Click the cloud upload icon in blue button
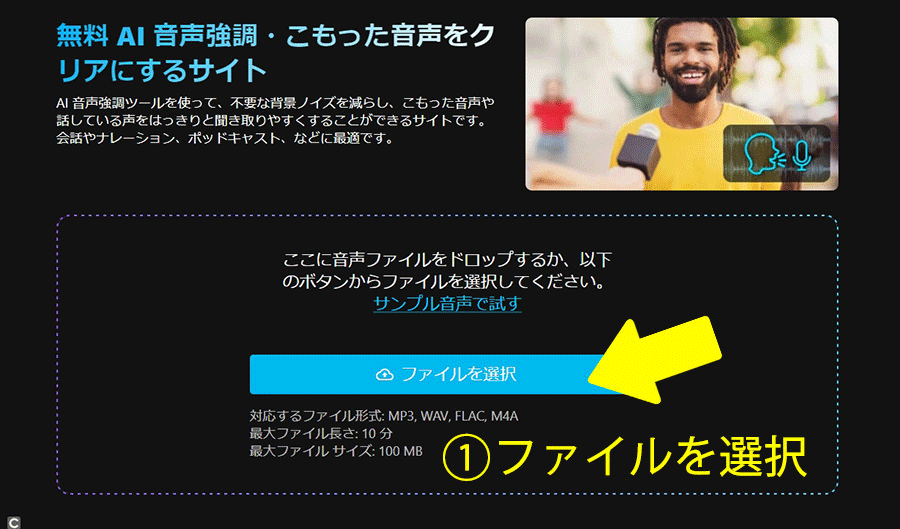Image resolution: width=900 pixels, height=529 pixels. coord(384,375)
